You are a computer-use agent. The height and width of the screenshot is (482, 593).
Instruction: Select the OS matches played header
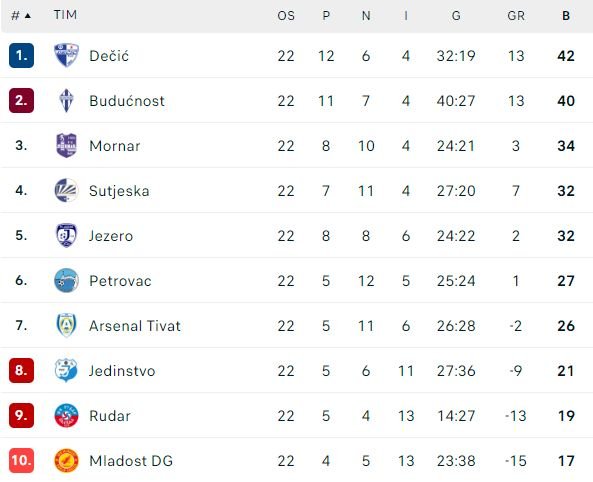286,16
